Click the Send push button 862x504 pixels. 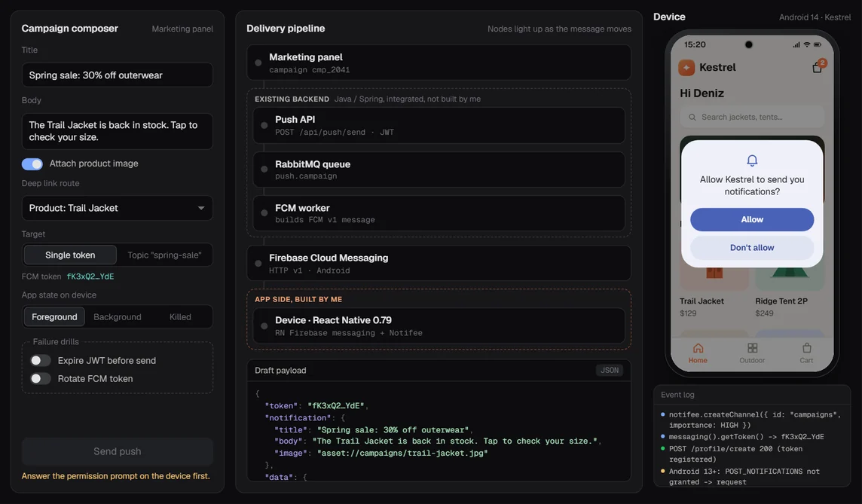(117, 451)
